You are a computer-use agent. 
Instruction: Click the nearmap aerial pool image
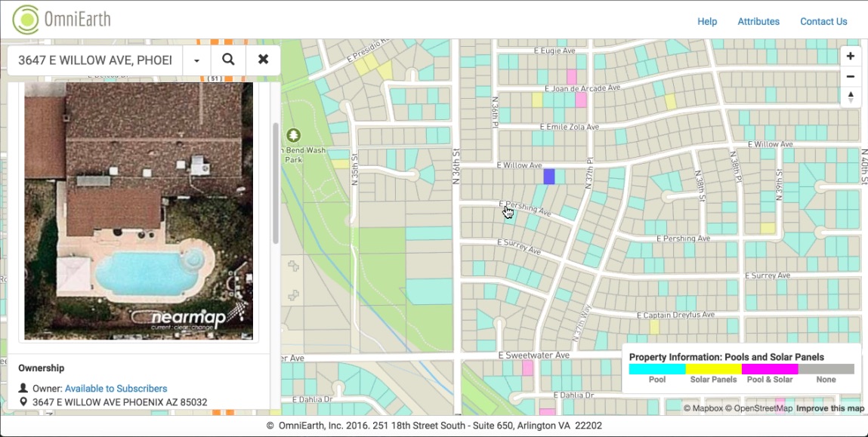(x=138, y=211)
